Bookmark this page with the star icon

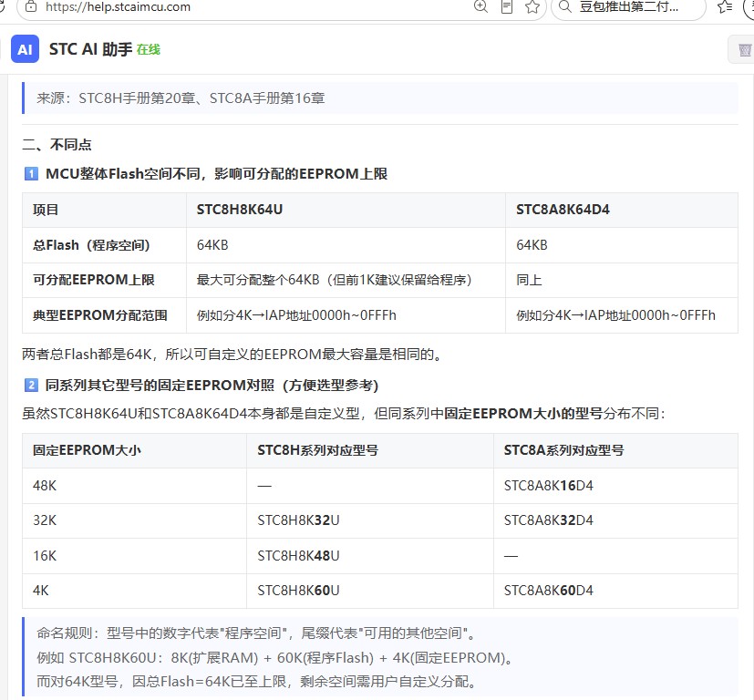532,6
